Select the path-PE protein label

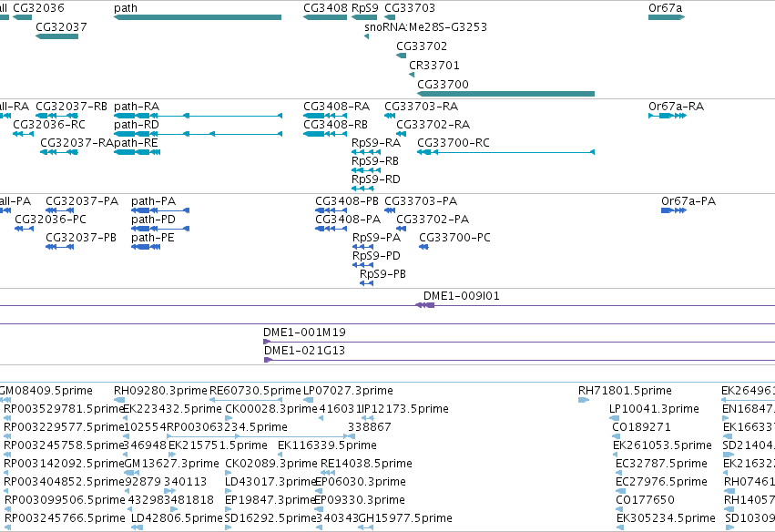pos(153,238)
